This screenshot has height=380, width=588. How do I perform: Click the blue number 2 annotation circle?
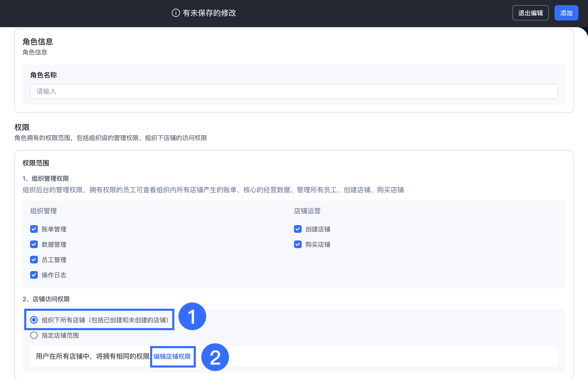tap(215, 357)
